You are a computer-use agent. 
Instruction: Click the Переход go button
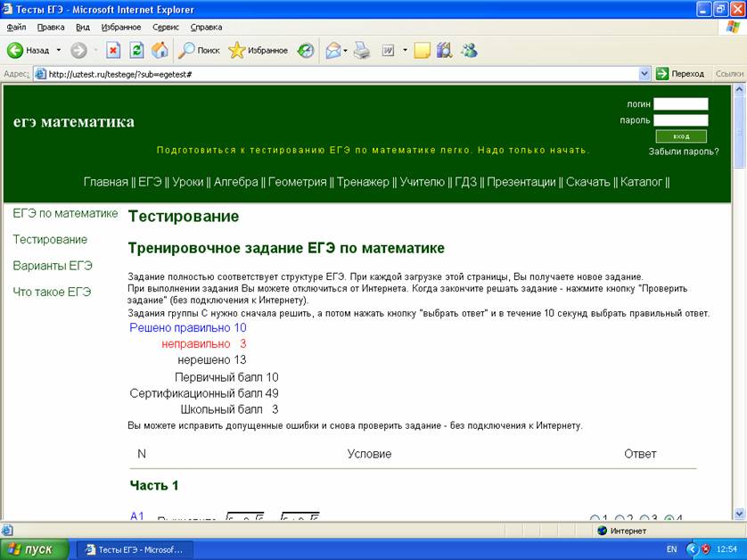click(x=680, y=74)
